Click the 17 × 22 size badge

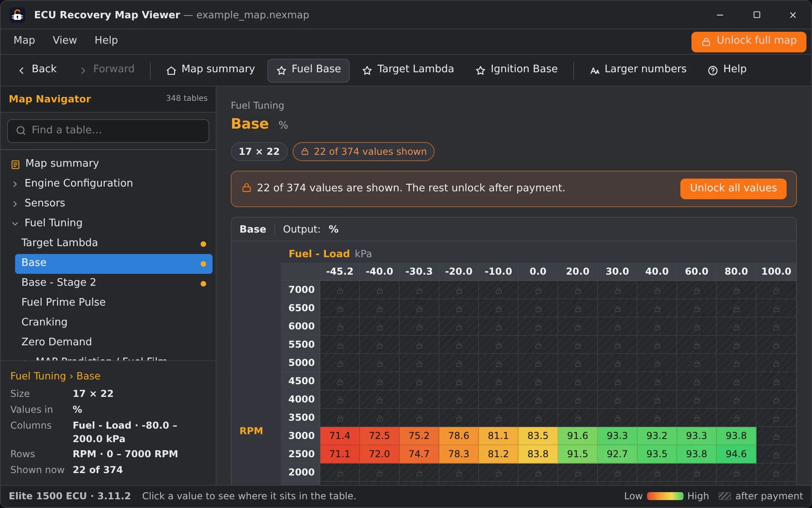click(x=259, y=152)
